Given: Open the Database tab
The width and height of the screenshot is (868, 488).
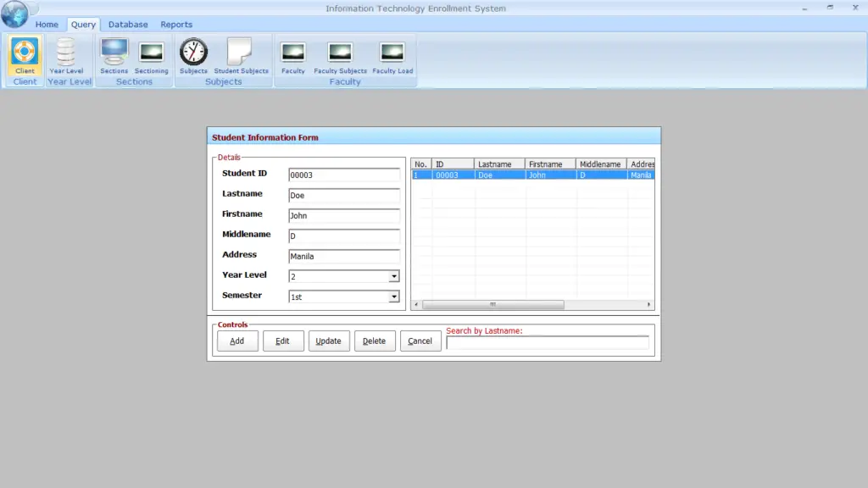Looking at the screenshot, I should pos(128,24).
